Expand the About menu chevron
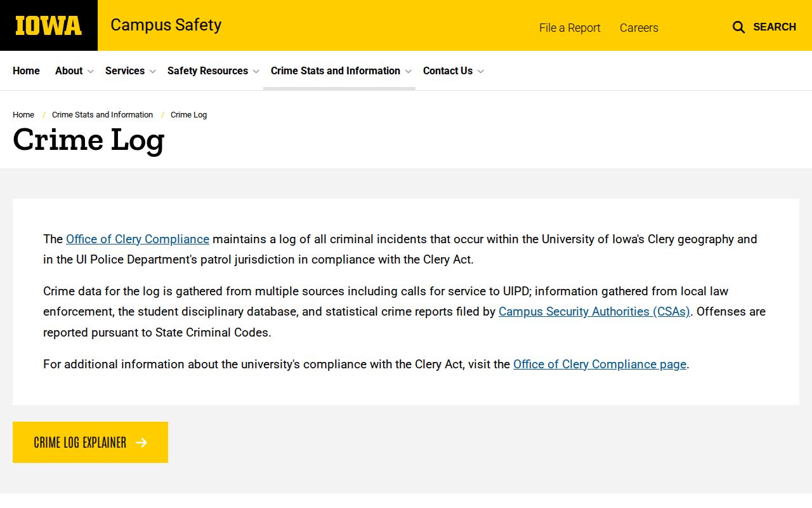Viewport: 812px width, 508px height. 90,71
